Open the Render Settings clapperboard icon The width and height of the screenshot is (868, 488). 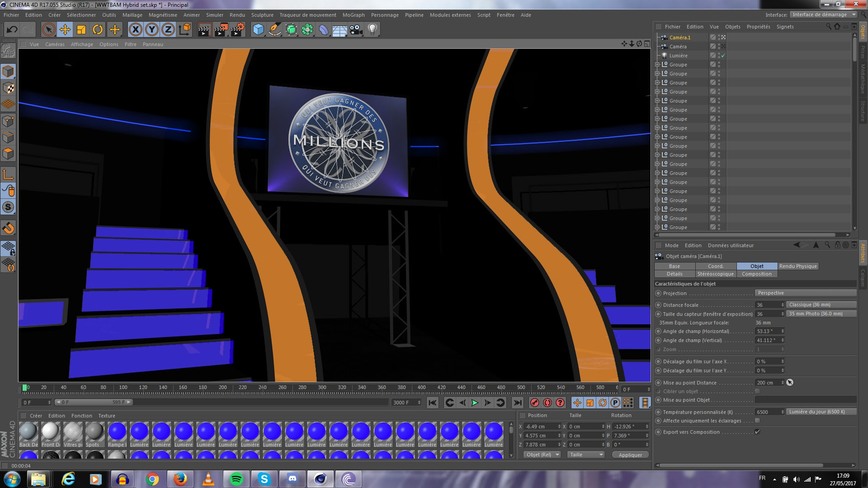click(237, 30)
